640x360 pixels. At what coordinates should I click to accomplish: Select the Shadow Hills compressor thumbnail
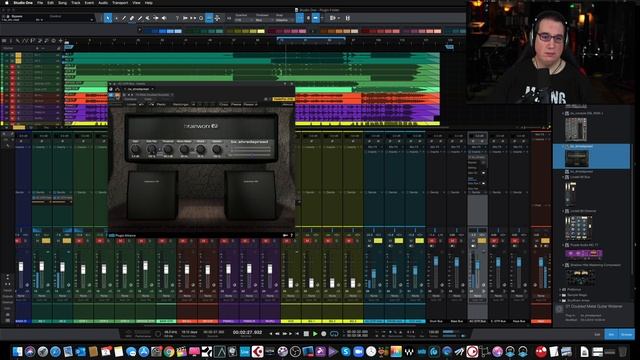click(x=580, y=278)
